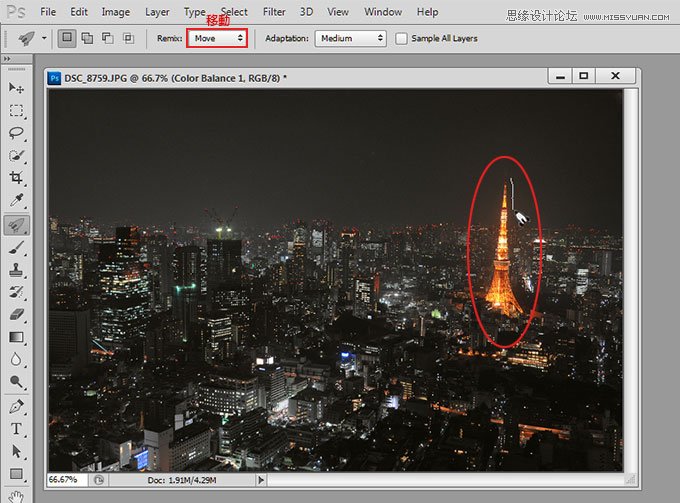Activate the Eyedropper tool
680x503 pixels.
pos(17,200)
